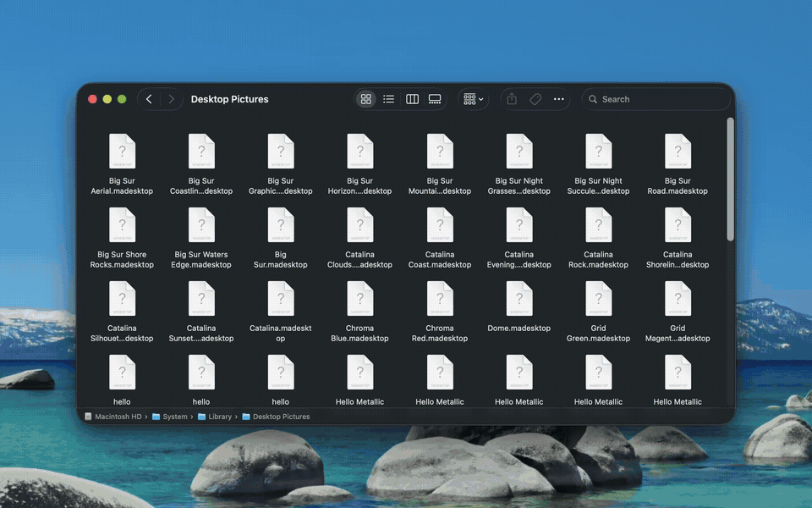This screenshot has width=812, height=508.
Task: Click the "Big Sur Road.madesktop" file name
Action: (x=678, y=186)
